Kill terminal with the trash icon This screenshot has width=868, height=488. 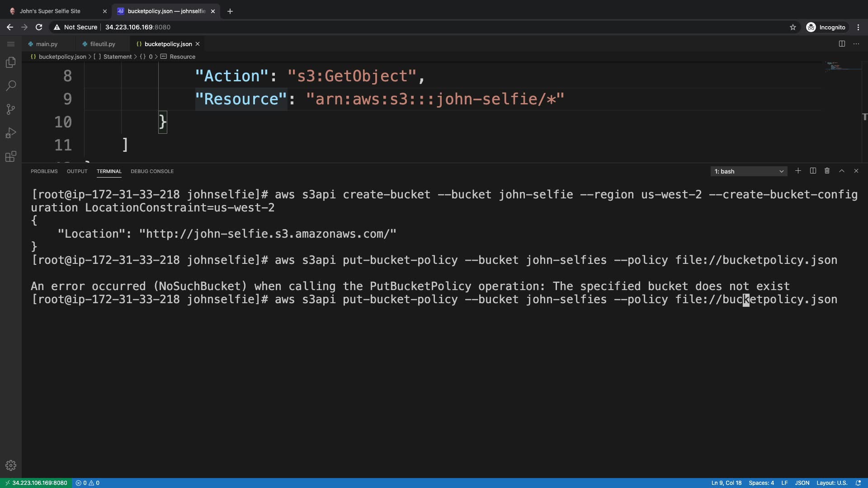point(827,171)
